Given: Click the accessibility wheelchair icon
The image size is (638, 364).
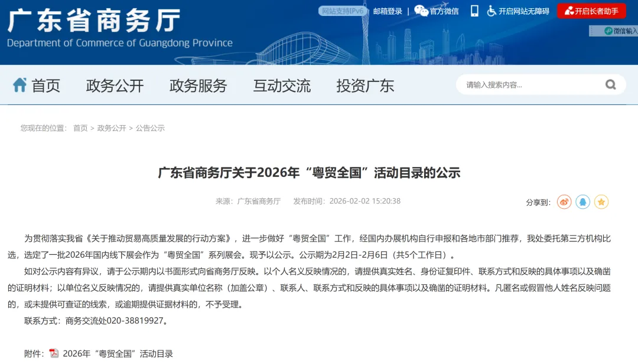Looking at the screenshot, I should (x=491, y=11).
